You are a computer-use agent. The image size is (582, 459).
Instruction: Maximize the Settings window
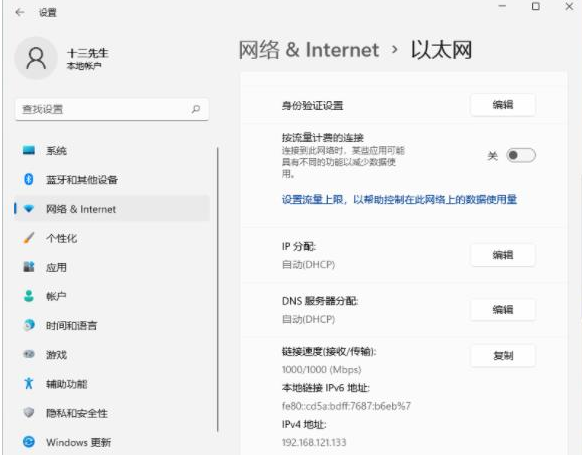536,6
